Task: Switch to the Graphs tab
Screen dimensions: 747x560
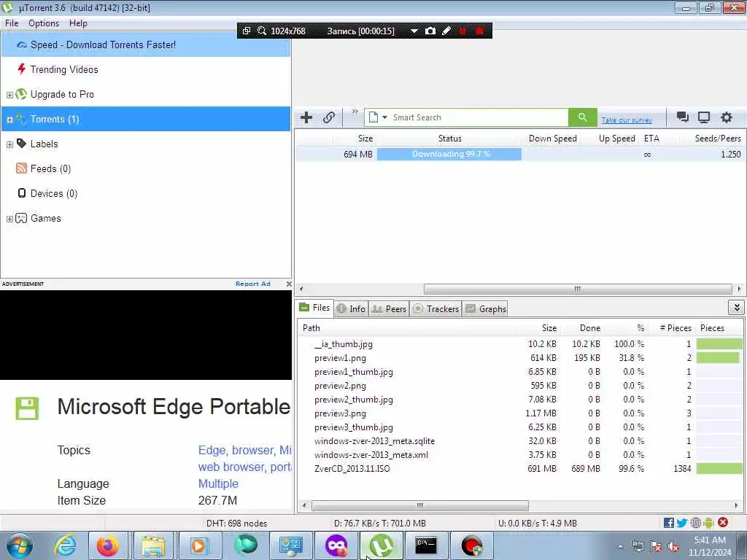Action: (485, 308)
